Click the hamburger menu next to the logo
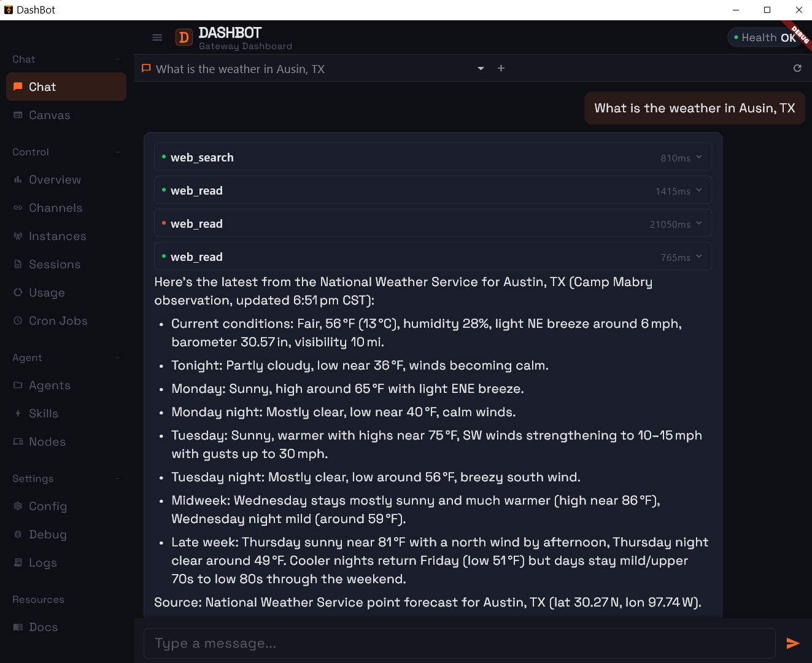 pos(157,37)
